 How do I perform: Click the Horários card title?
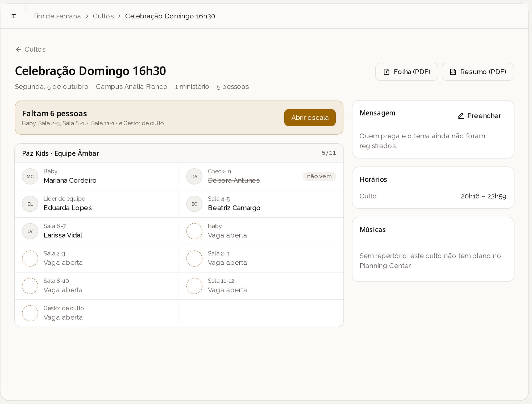[x=373, y=180]
